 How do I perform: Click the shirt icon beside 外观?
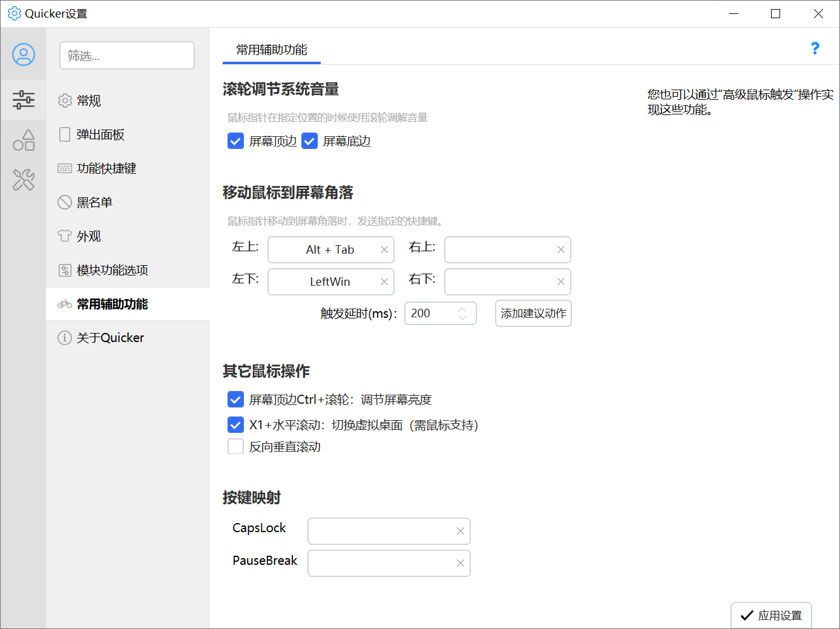(65, 236)
